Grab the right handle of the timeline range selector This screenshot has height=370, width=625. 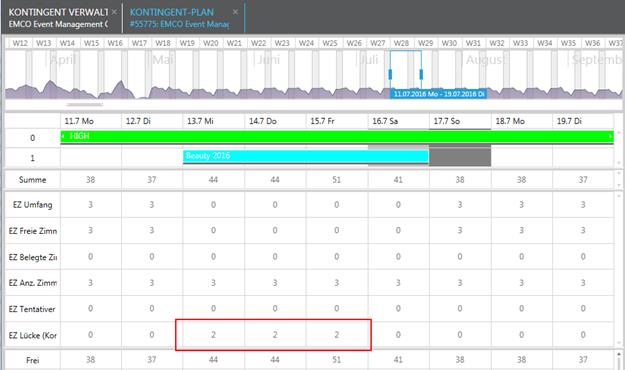point(421,74)
